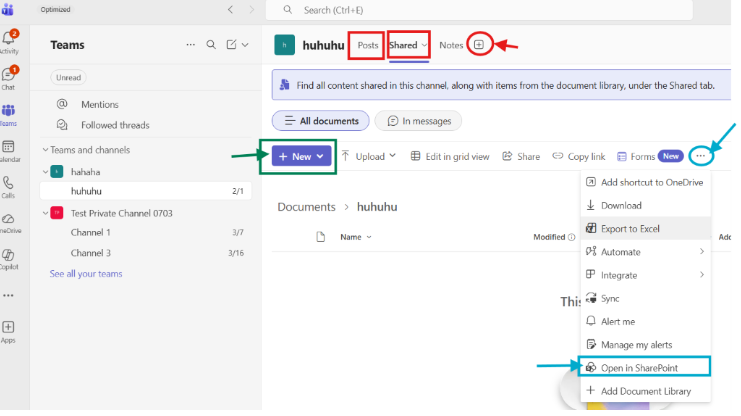This screenshot has width=741, height=416.
Task: Choose Export to Excel
Action: 646,229
